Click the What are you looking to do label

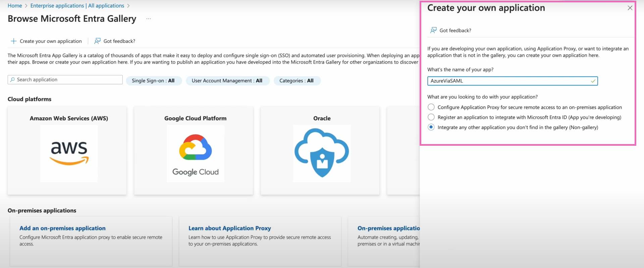click(x=483, y=97)
